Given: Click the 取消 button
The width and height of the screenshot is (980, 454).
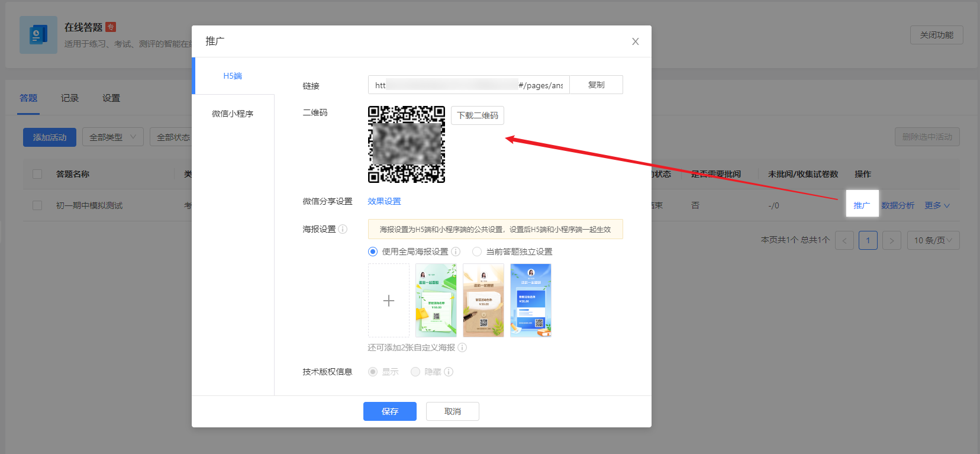Looking at the screenshot, I should (x=453, y=411).
